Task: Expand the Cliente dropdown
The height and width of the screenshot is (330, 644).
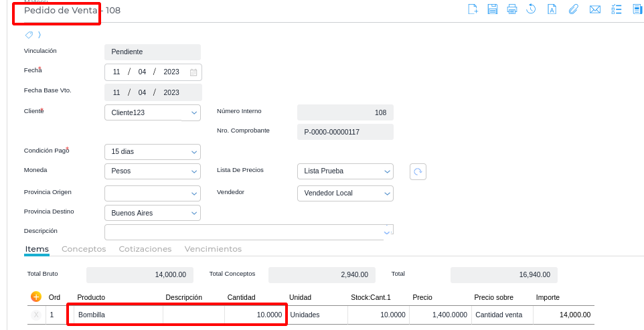Action: (194, 112)
